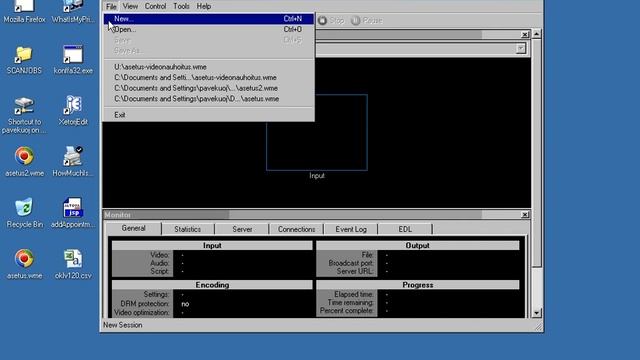Switch to the Event Log tab

pos(351,229)
